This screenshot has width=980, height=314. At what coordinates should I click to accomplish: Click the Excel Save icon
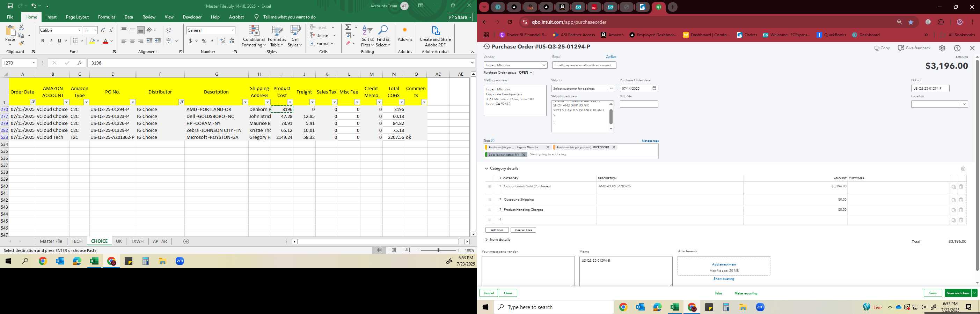click(x=10, y=6)
